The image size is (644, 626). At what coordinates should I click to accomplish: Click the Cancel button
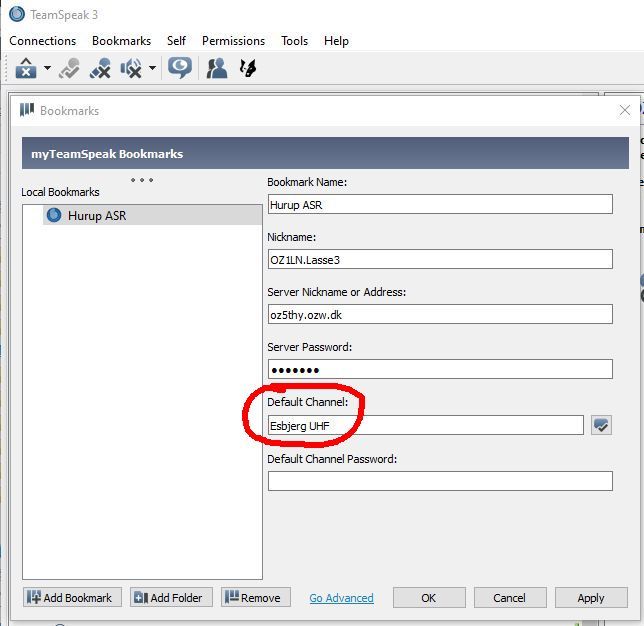tap(510, 598)
